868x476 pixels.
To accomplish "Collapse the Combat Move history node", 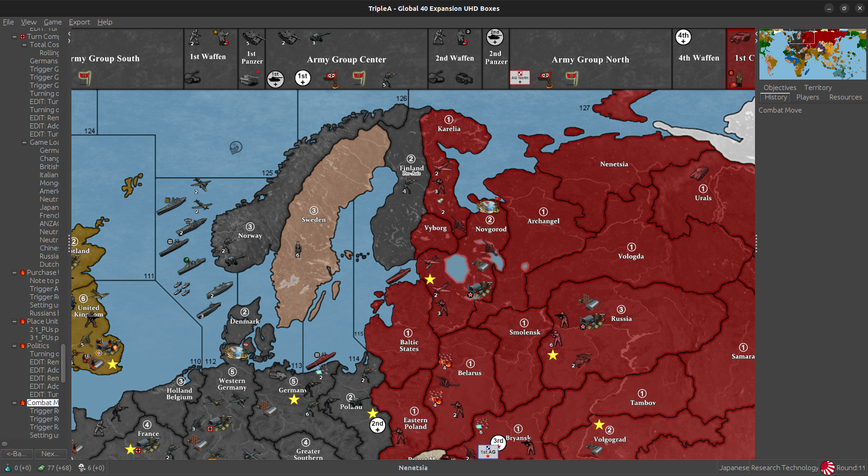I will pyautogui.click(x=14, y=403).
